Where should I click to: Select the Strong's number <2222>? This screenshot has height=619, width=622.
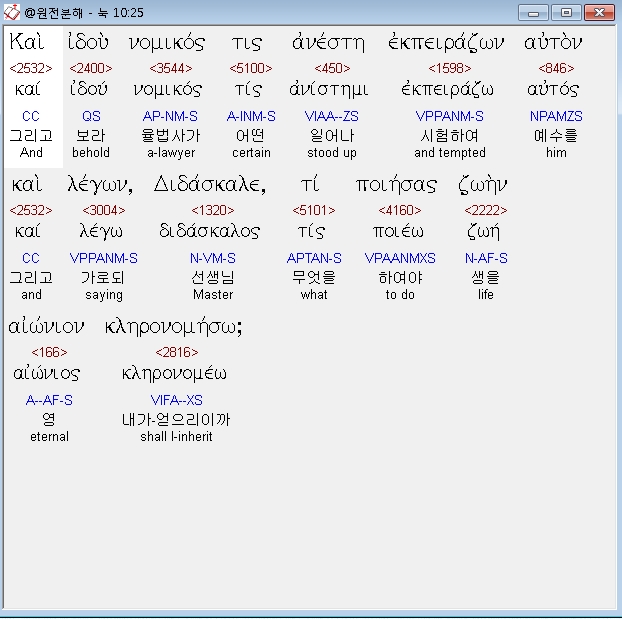click(486, 210)
